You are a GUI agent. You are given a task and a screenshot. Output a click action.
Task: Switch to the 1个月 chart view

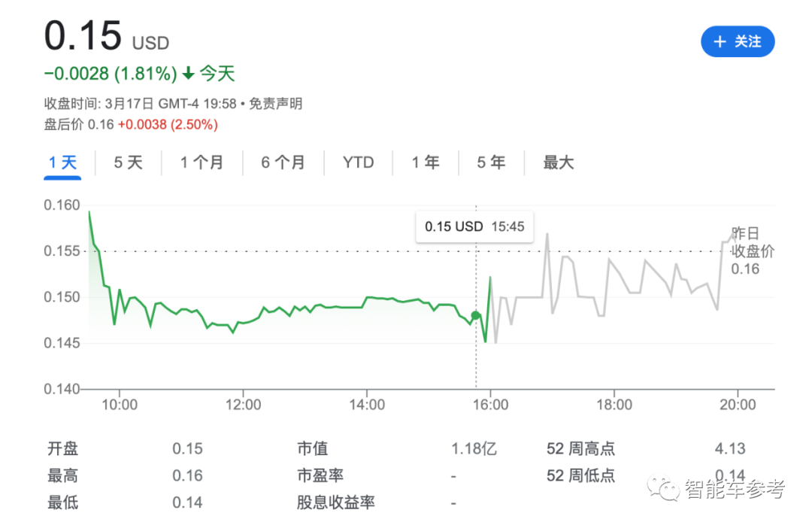coord(201,162)
